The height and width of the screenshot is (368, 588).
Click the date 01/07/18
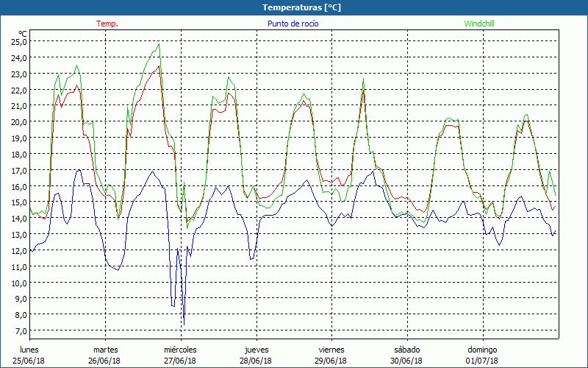coord(482,361)
